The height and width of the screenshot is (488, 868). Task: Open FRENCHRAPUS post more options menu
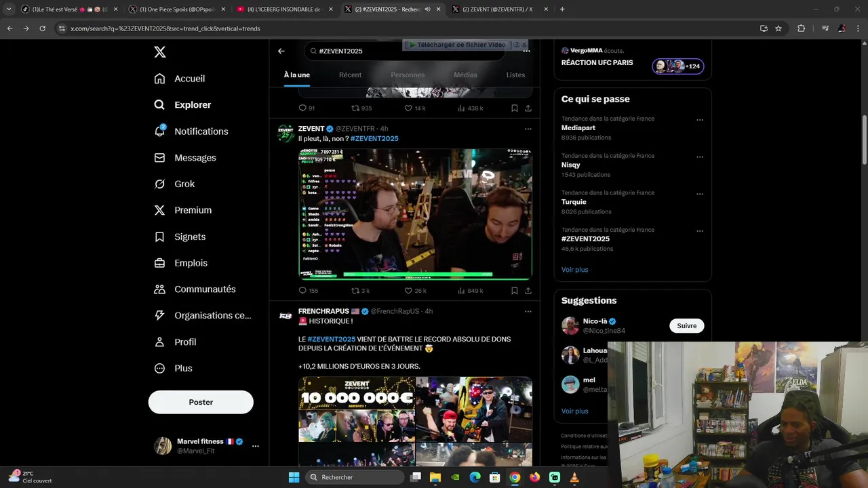coord(528,312)
